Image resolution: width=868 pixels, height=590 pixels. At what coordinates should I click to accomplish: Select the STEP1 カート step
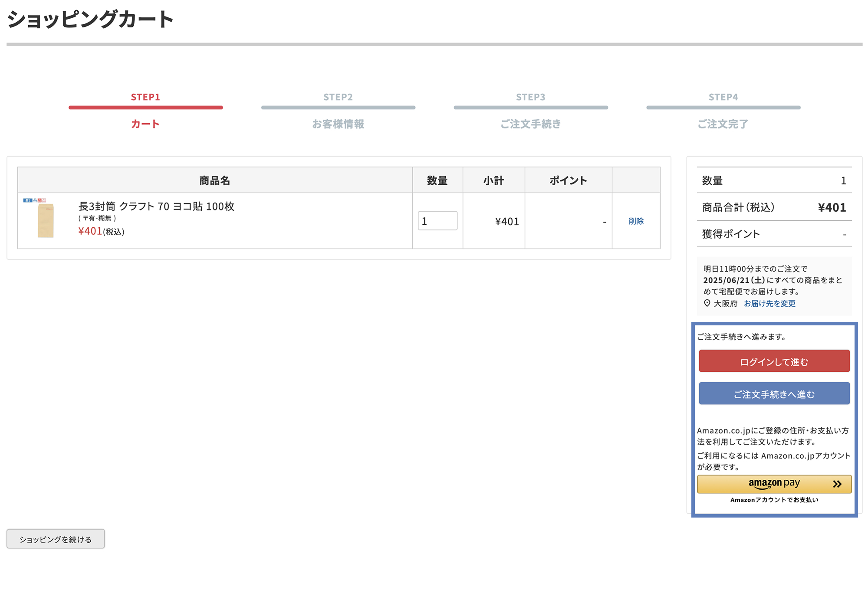(x=145, y=124)
